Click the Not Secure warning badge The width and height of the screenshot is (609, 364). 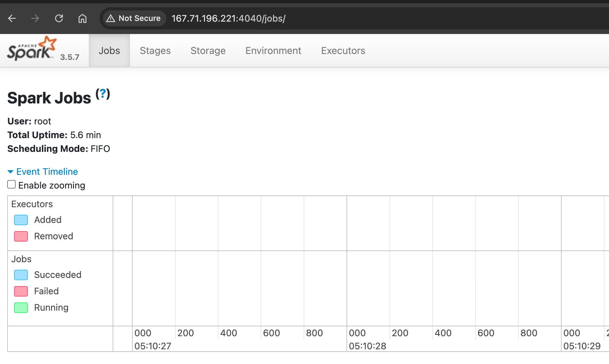[x=134, y=18]
